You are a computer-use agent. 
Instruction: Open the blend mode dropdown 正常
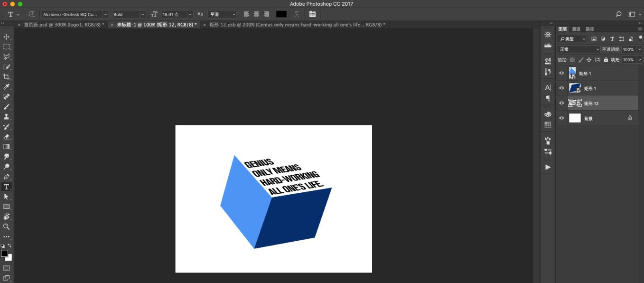click(579, 49)
